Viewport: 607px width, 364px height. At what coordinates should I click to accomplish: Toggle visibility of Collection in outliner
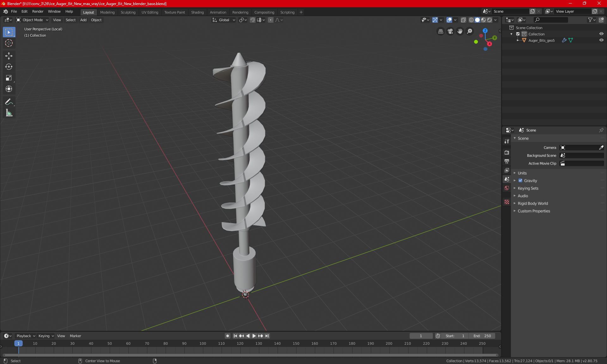click(602, 34)
